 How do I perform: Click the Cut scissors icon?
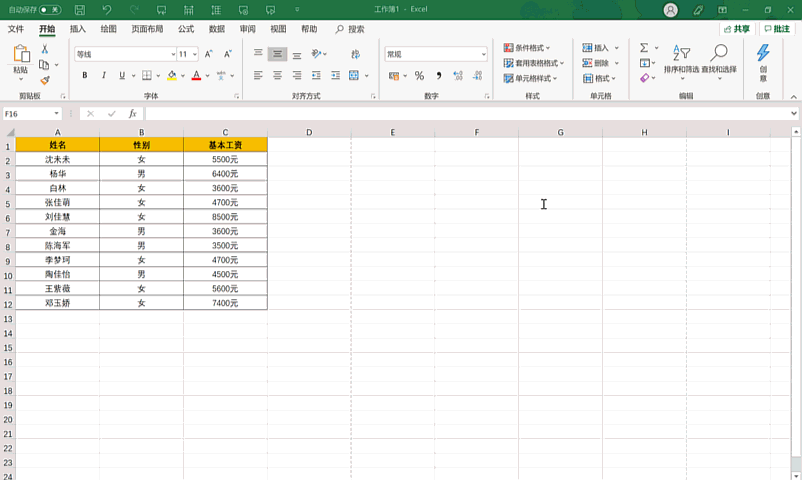point(44,49)
